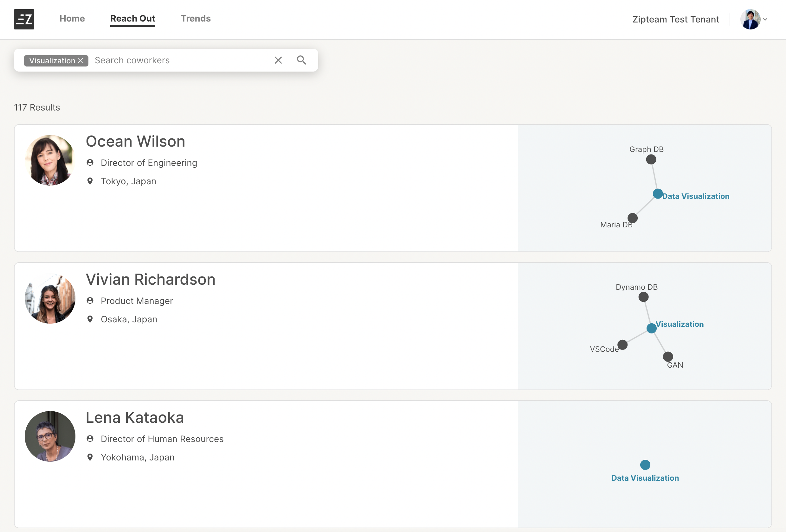
Task: Open Vivian Richardson's profile name link
Action: tap(151, 280)
